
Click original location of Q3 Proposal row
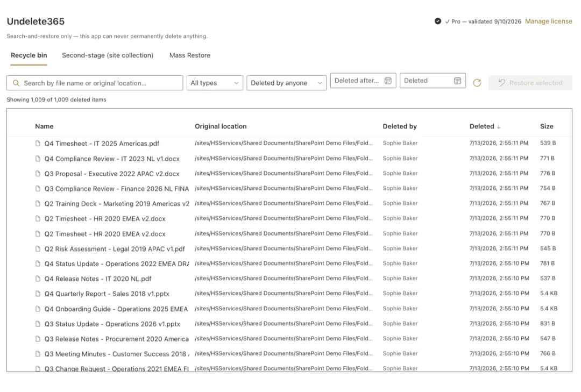[284, 173]
